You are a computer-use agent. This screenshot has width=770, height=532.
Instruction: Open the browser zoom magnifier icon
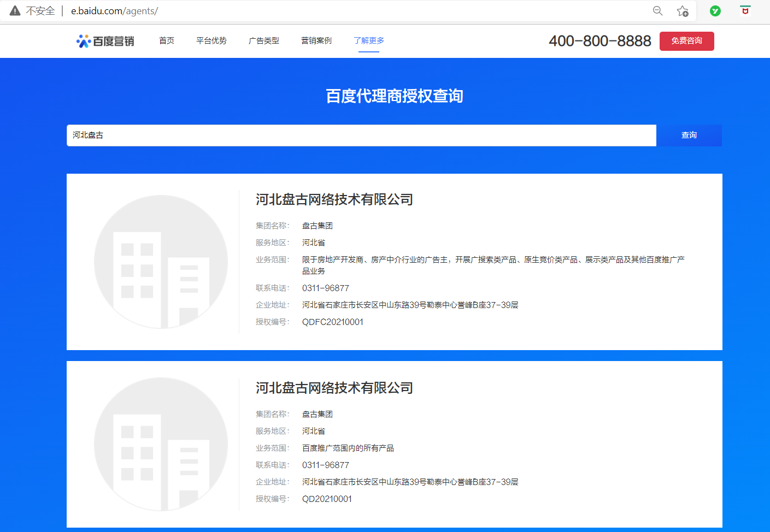[657, 11]
